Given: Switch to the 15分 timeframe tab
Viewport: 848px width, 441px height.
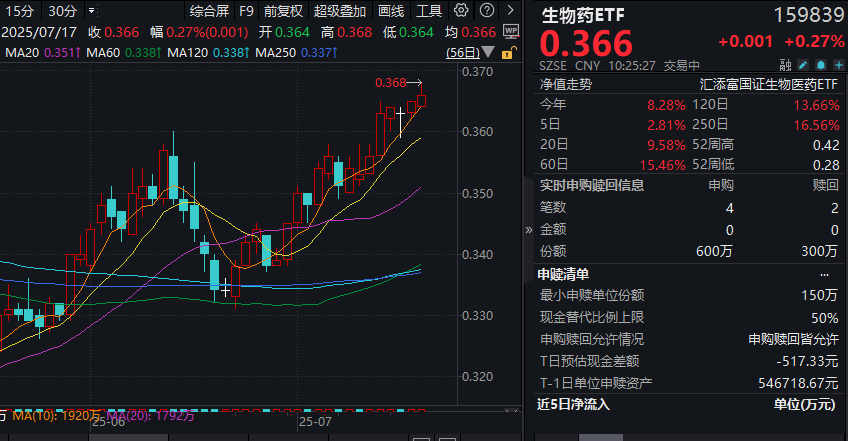Looking at the screenshot, I should coord(19,11).
